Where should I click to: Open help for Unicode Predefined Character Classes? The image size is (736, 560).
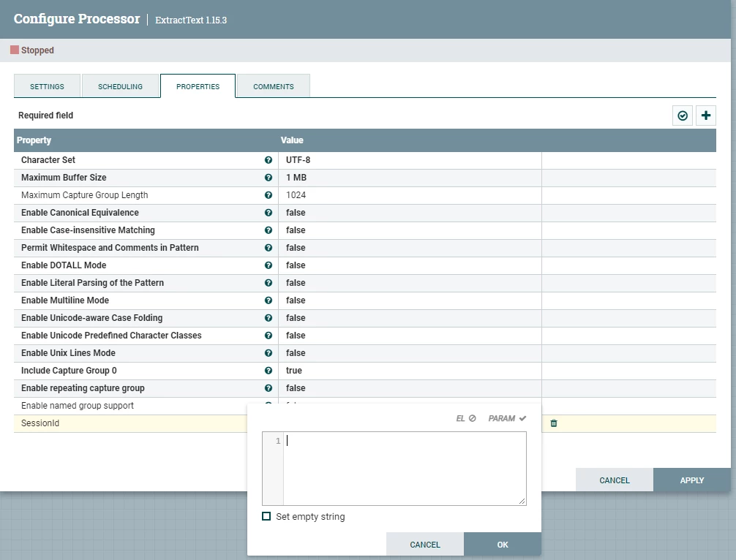pos(268,336)
